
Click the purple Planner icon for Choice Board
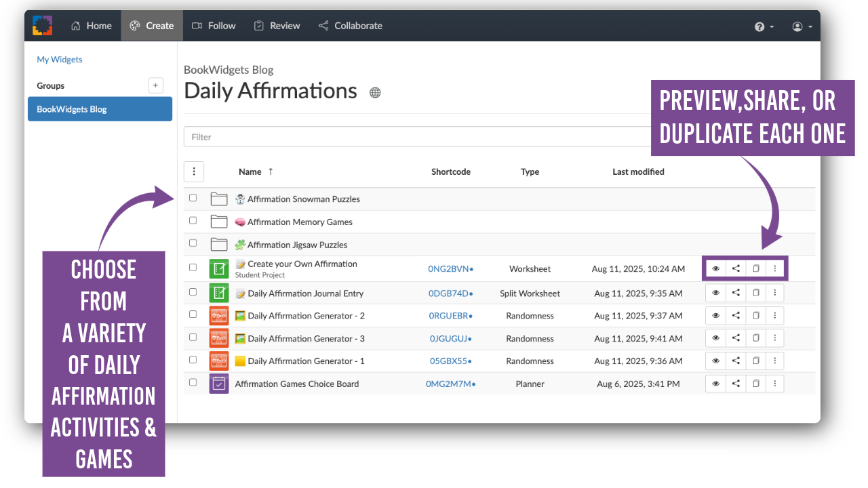pos(218,384)
